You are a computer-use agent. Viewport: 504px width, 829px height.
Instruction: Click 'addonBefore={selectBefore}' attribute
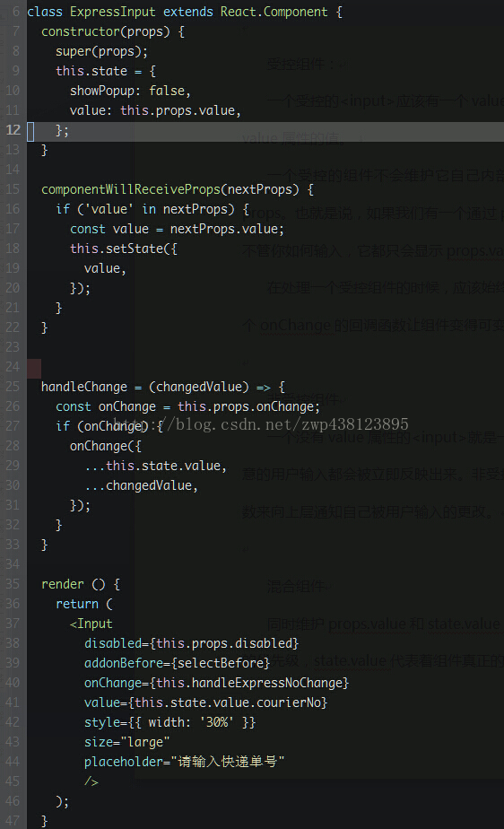pyautogui.click(x=177, y=663)
